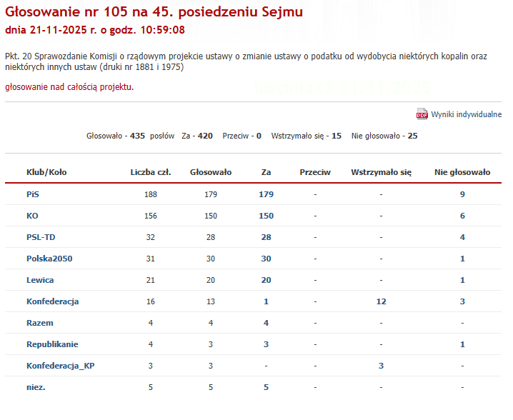Viewport: 513px width, 420px height.
Task: Click the Przeciw - 0 summary total
Action: pos(241,136)
